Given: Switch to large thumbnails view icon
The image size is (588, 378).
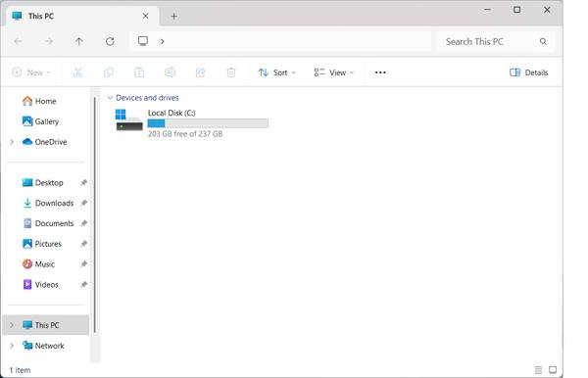Looking at the screenshot, I should pyautogui.click(x=553, y=370).
